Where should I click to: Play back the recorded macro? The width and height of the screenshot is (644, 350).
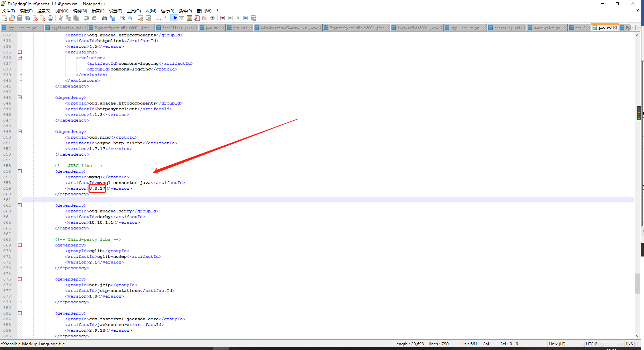click(238, 18)
